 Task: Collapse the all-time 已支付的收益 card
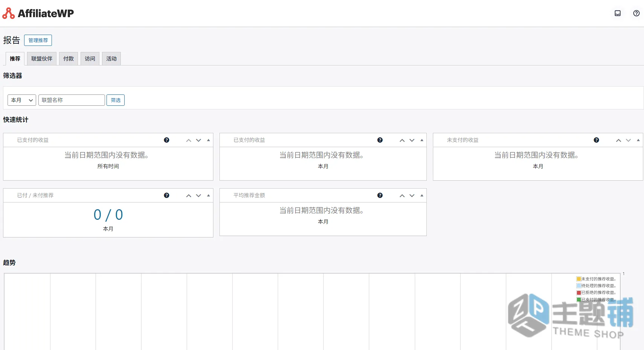click(x=209, y=140)
